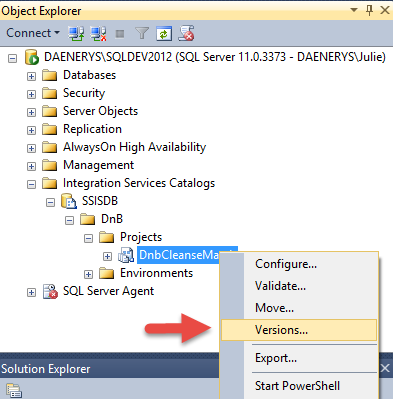The width and height of the screenshot is (393, 399).
Task: Click the Management folder icon
Action: click(x=50, y=165)
